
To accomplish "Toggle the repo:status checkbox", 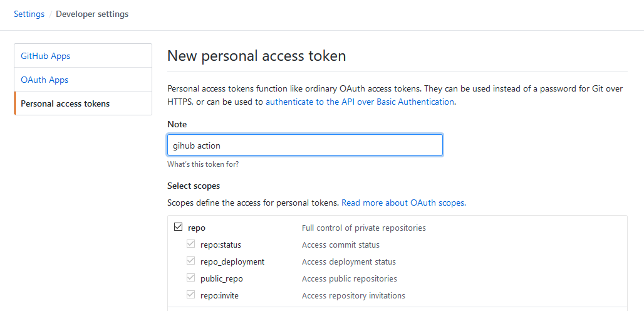I will pos(190,244).
